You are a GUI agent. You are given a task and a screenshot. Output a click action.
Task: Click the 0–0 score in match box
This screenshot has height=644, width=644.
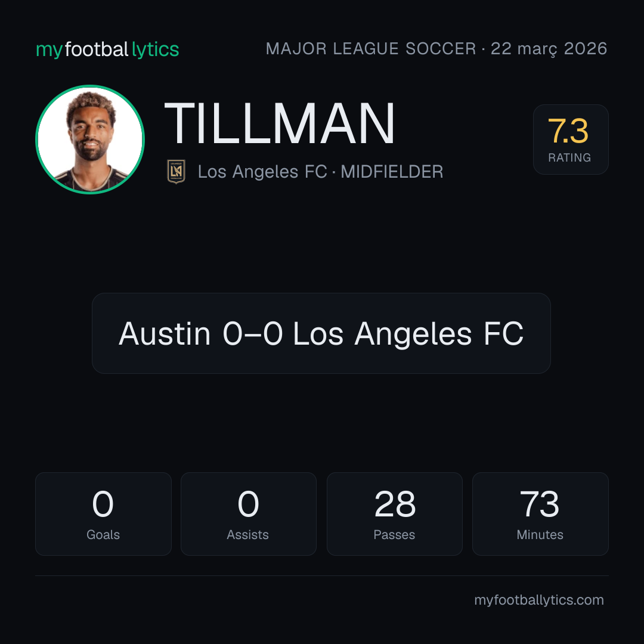253,333
